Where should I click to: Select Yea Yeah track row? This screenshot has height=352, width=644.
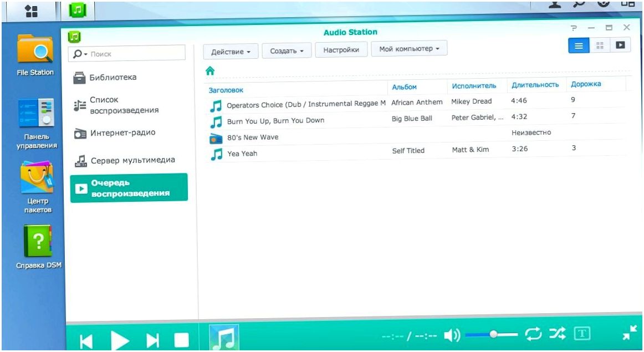tap(416, 151)
